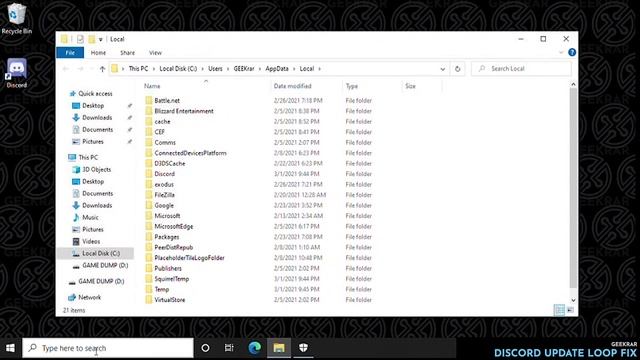Viewport: 640px width, 360px height.
Task: Switch to the Large icons view layout
Action: pyautogui.click(x=570, y=310)
